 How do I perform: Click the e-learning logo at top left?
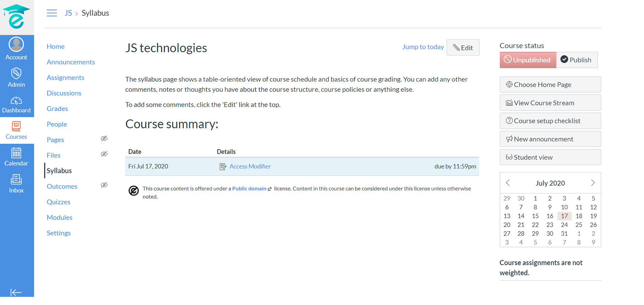pyautogui.click(x=16, y=17)
